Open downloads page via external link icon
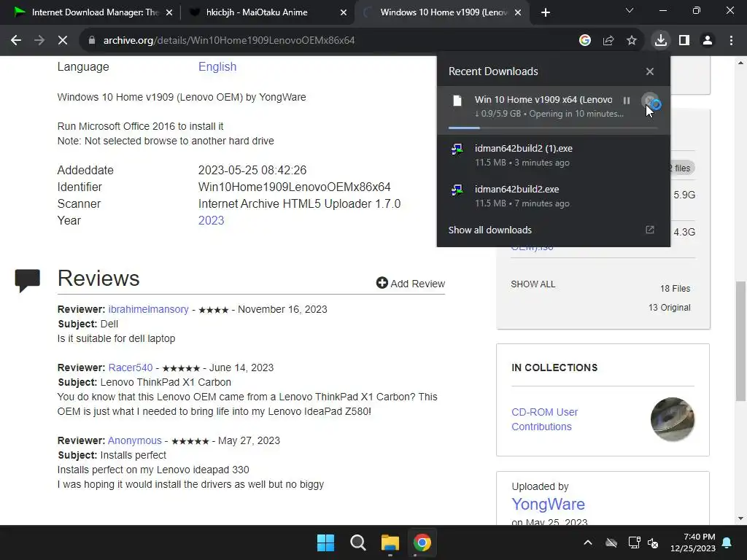Image resolution: width=747 pixels, height=560 pixels. 650,230
